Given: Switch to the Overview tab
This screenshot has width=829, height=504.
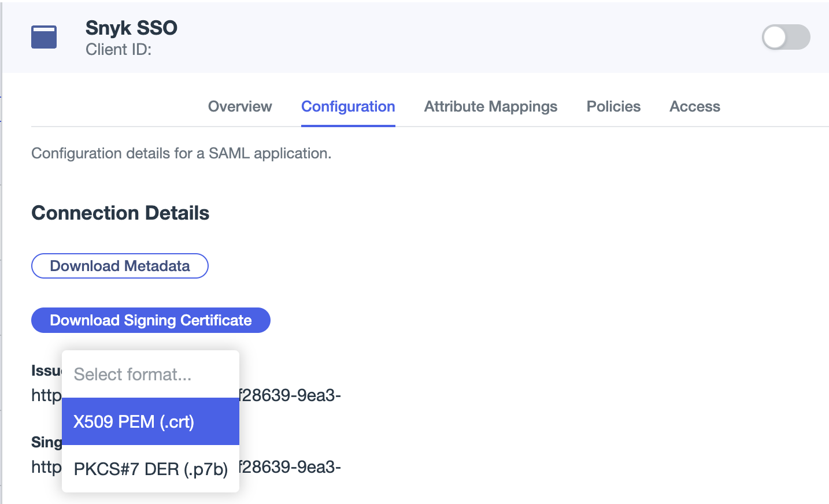Looking at the screenshot, I should point(239,106).
